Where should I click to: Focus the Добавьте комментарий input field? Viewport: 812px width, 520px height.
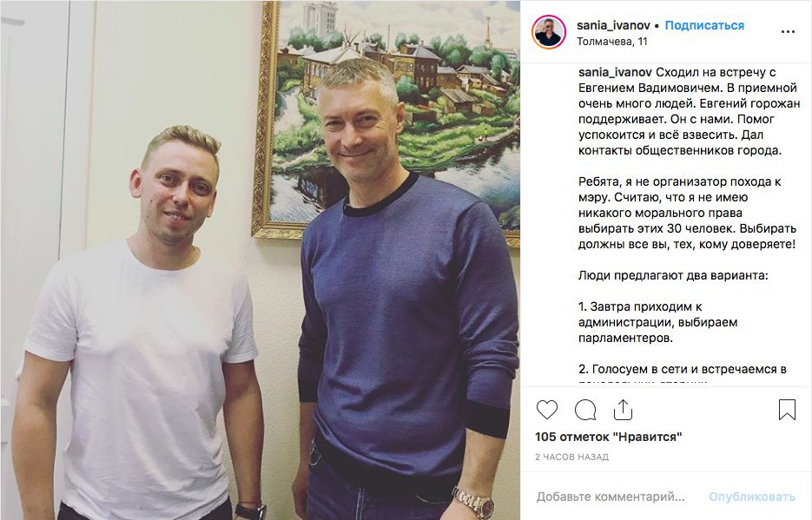(611, 497)
